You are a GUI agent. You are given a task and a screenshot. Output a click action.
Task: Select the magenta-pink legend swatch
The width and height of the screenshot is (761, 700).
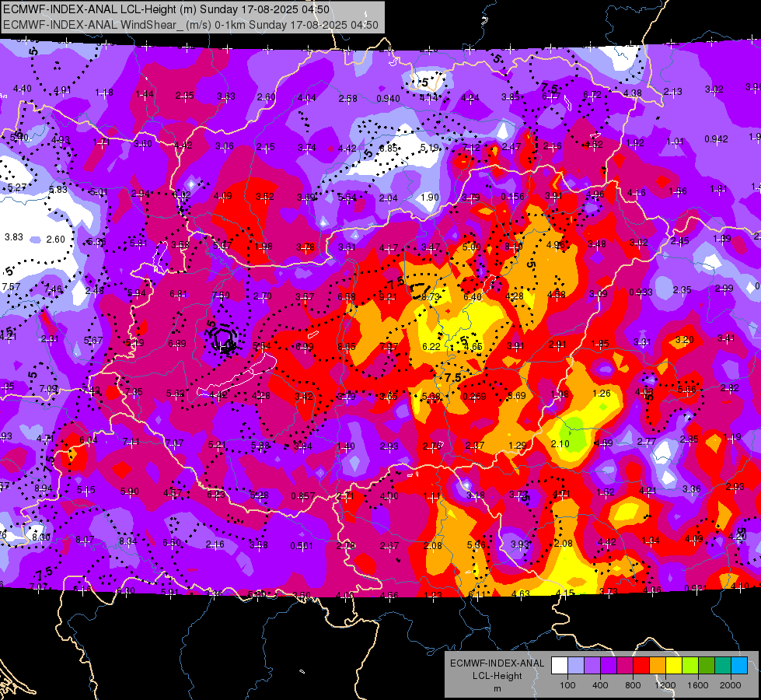[x=625, y=666]
